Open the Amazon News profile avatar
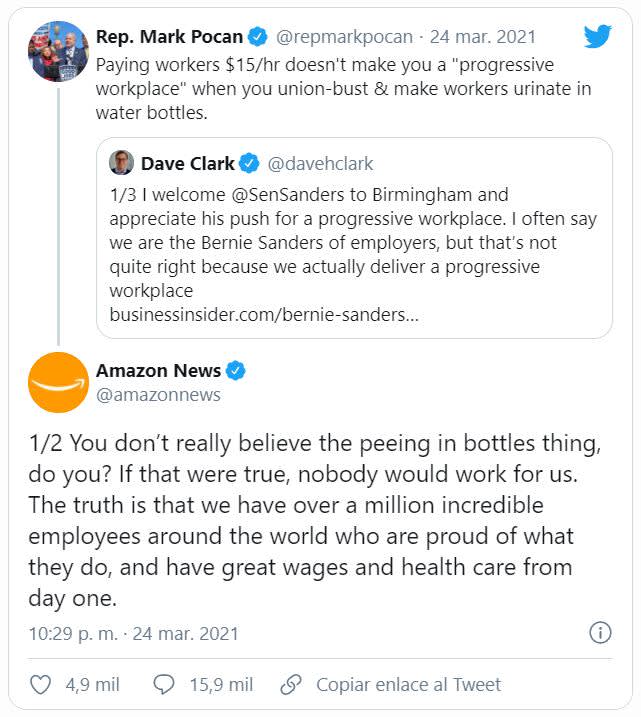The height and width of the screenshot is (717, 641). click(59, 382)
